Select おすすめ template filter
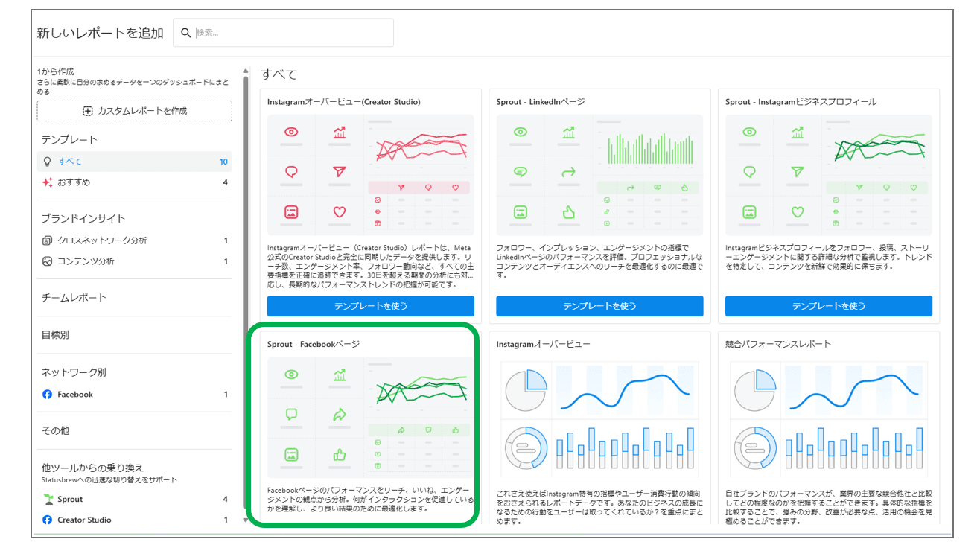The image size is (980, 545). 74,182
